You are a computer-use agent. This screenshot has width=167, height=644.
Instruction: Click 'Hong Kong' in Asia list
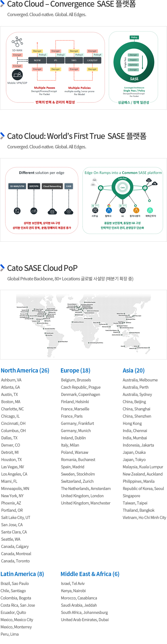(132, 423)
